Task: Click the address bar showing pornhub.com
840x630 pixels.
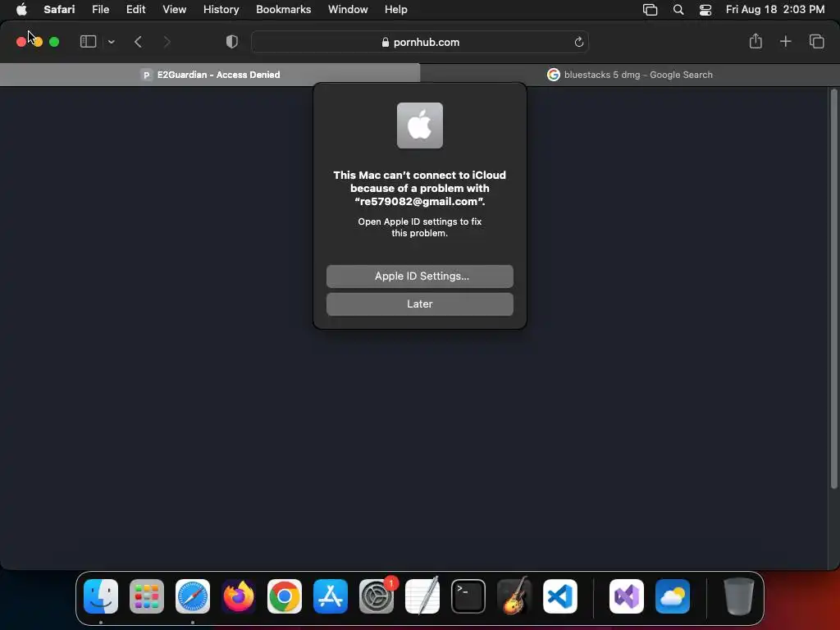Action: (x=419, y=42)
